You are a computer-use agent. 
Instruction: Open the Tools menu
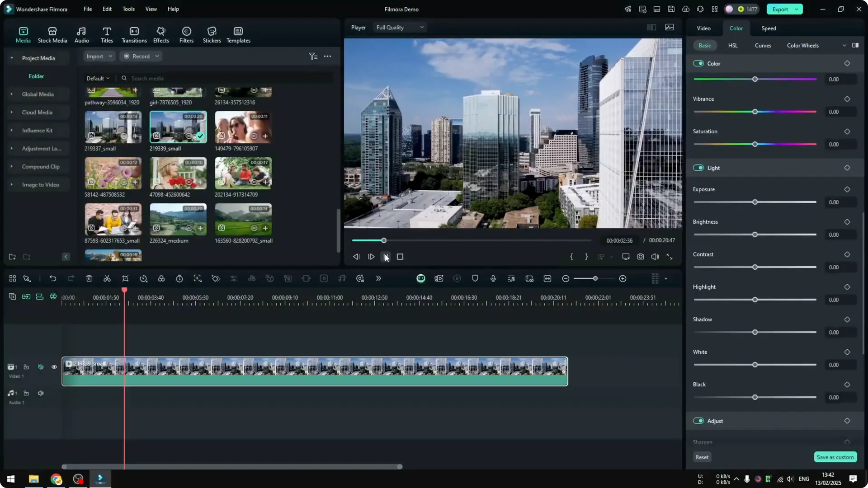coord(128,9)
